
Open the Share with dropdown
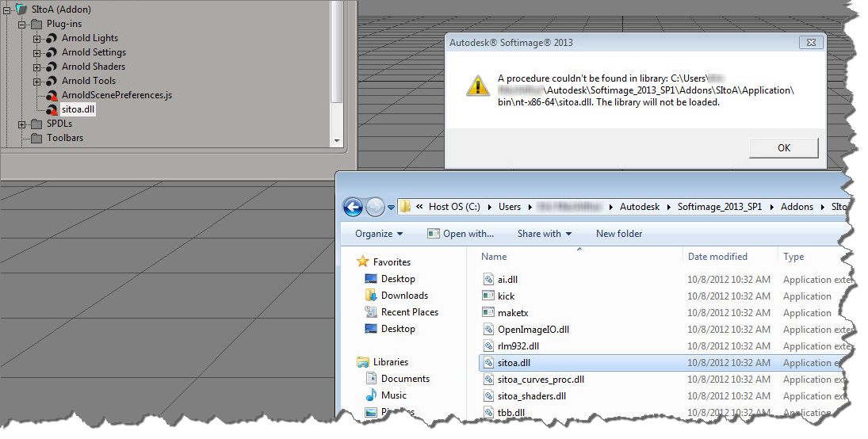coord(544,234)
